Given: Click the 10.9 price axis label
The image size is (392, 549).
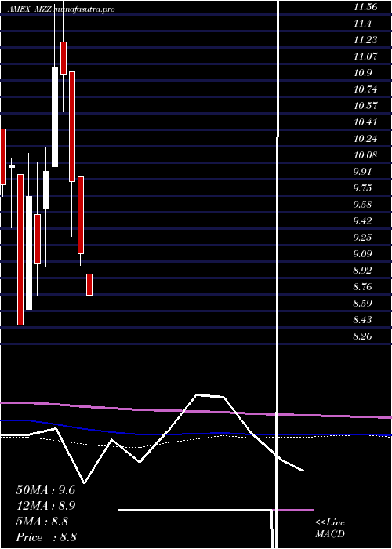Looking at the screenshot, I should pyautogui.click(x=362, y=73).
